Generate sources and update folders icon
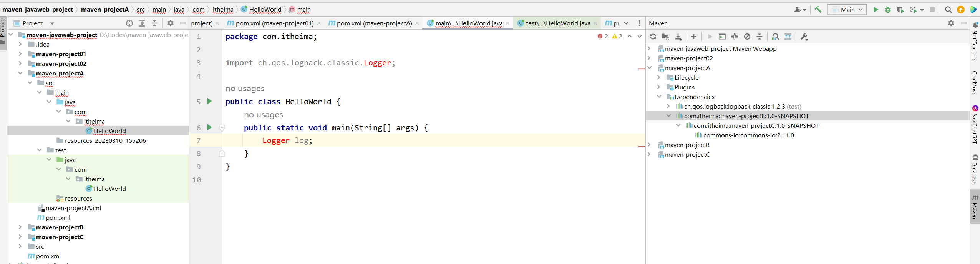Screen dimensions: 980x264 click(665, 37)
